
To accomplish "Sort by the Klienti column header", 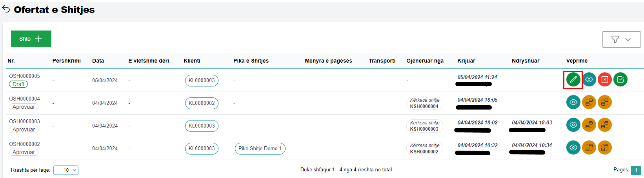I will [192, 61].
